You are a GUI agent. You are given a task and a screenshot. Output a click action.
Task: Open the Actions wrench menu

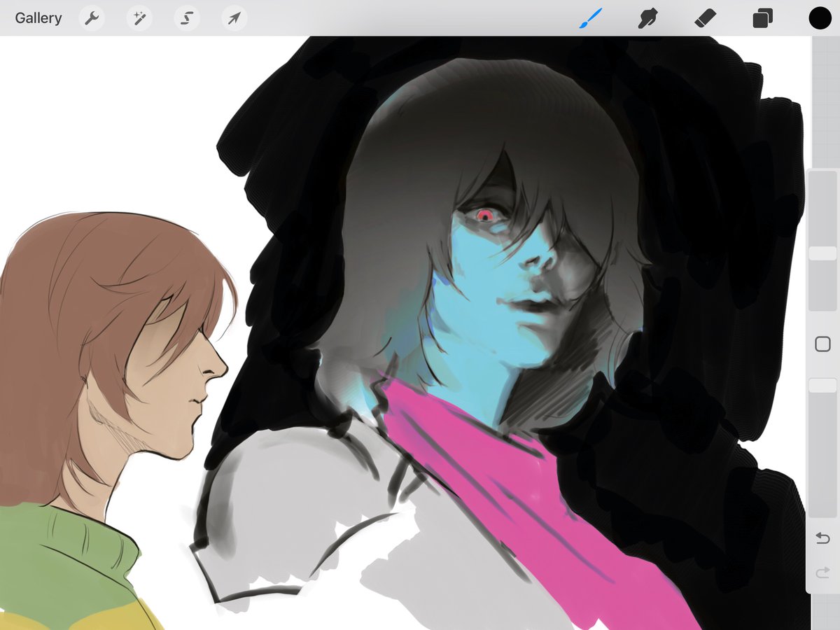coord(92,18)
